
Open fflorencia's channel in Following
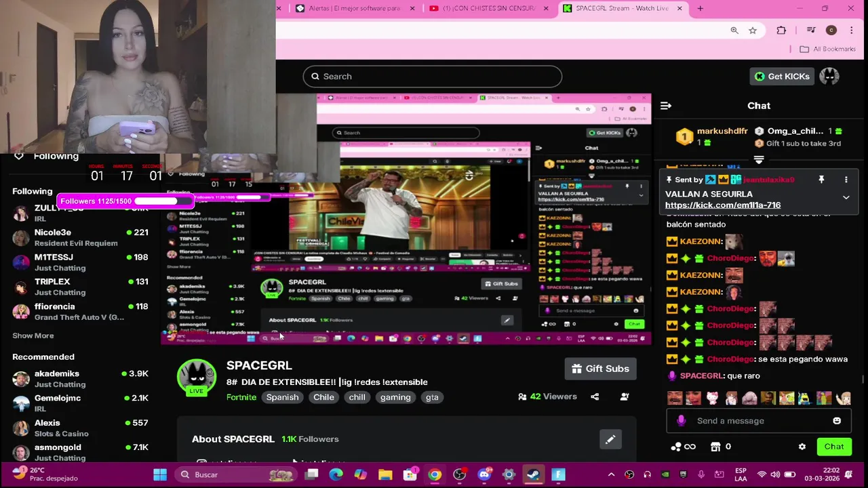point(81,312)
